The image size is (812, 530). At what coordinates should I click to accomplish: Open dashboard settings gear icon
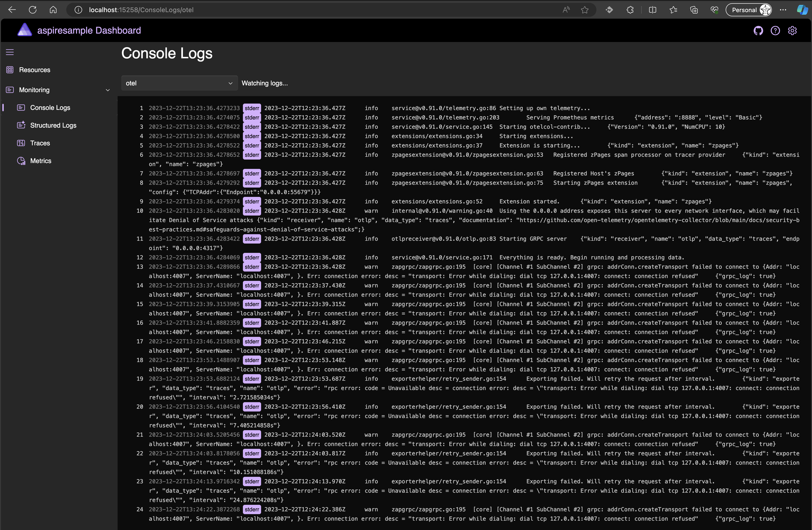792,31
